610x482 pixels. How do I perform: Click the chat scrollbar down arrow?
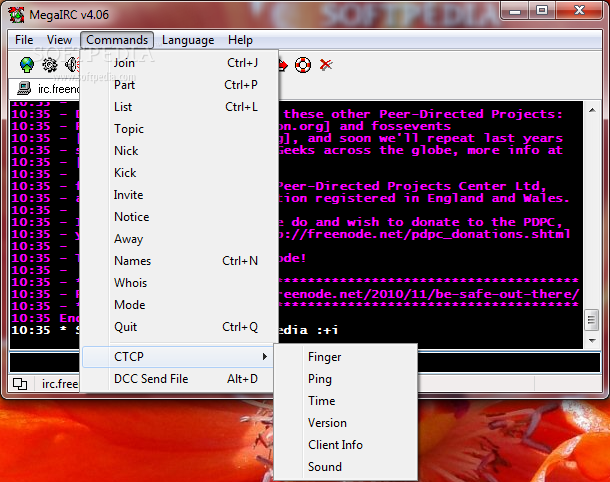pyautogui.click(x=592, y=340)
